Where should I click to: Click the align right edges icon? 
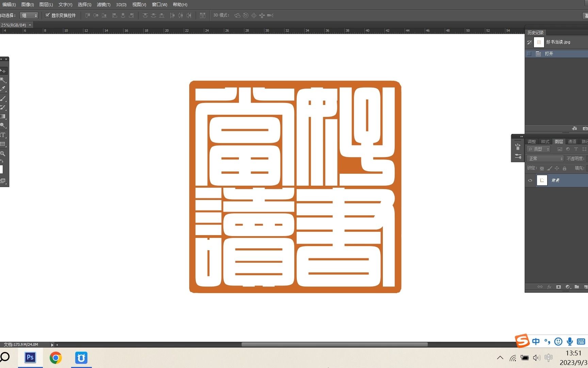pos(131,15)
